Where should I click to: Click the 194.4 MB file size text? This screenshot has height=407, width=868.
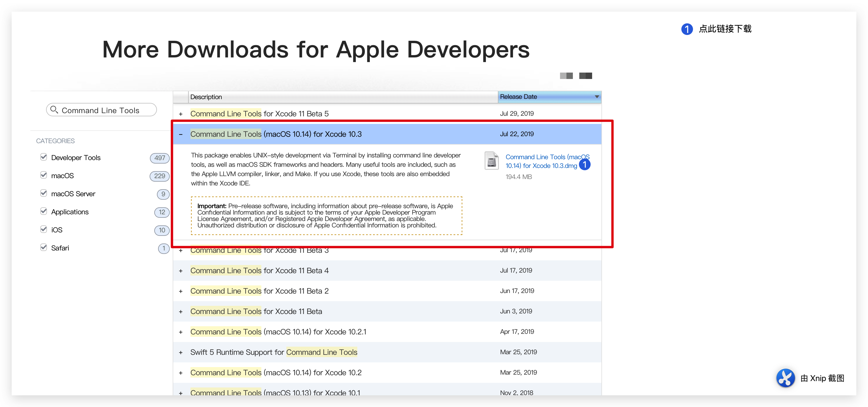[x=519, y=177]
